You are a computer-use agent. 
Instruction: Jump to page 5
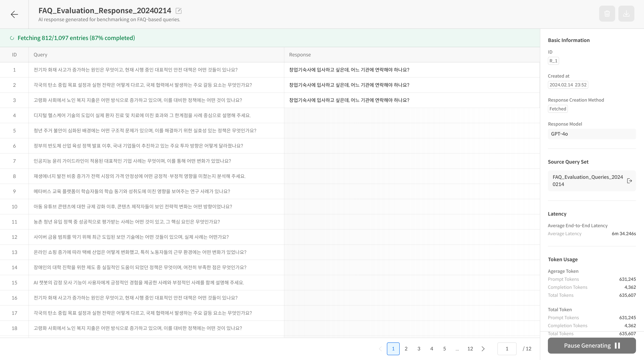coord(444,349)
